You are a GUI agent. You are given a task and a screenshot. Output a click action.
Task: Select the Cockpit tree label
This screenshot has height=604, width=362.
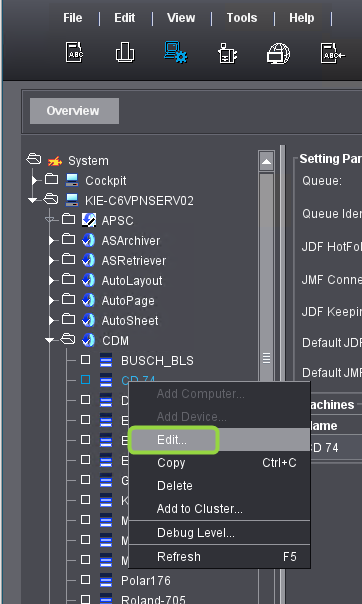[x=106, y=181]
